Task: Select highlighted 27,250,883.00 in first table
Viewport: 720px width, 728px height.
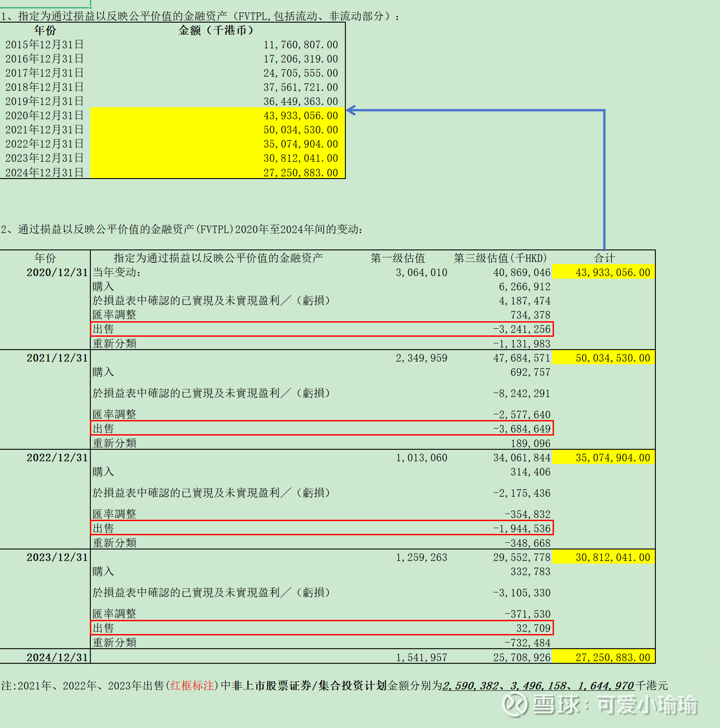Action: tap(301, 173)
